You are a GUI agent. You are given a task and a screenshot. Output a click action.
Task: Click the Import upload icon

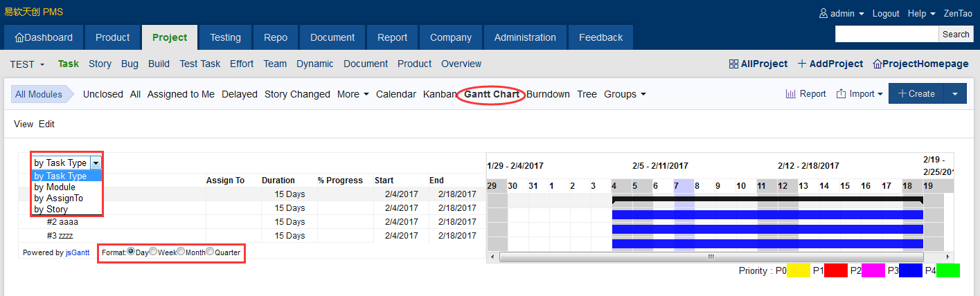click(x=841, y=94)
